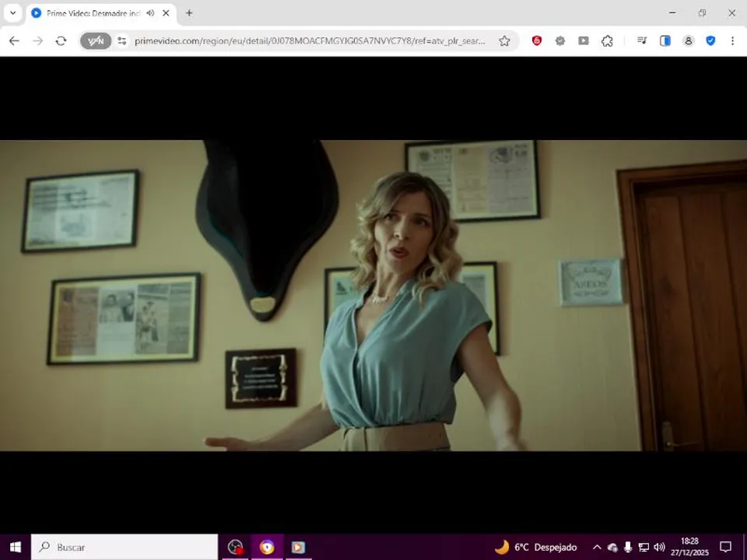Open the Windows Start menu
This screenshot has width=747, height=560.
tap(16, 547)
